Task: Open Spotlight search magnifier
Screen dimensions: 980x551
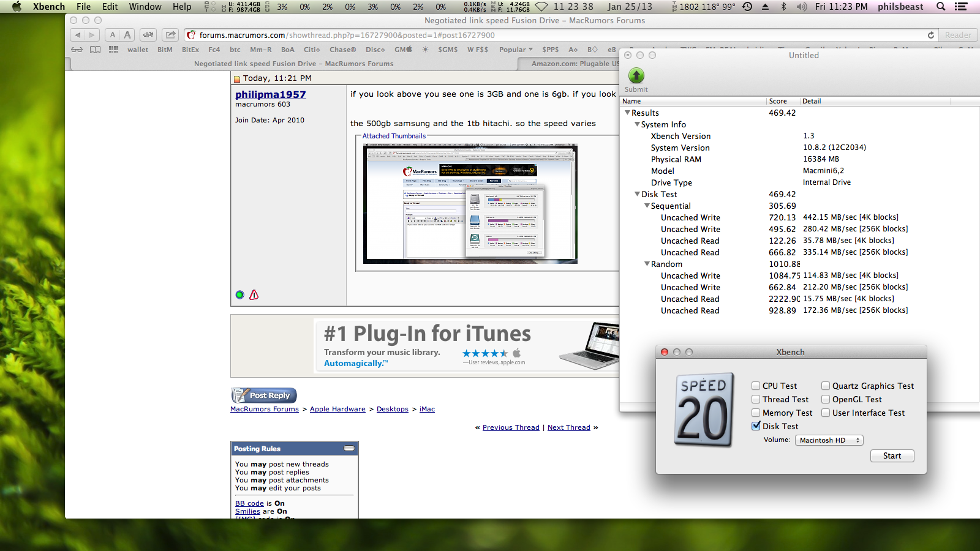Action: [x=941, y=7]
